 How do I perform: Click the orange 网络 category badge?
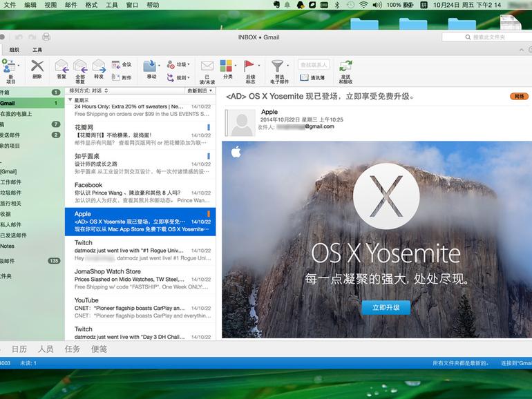(519, 96)
